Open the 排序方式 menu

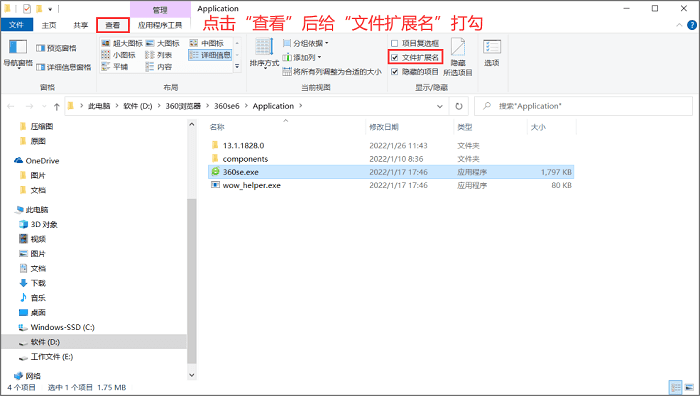[264, 54]
